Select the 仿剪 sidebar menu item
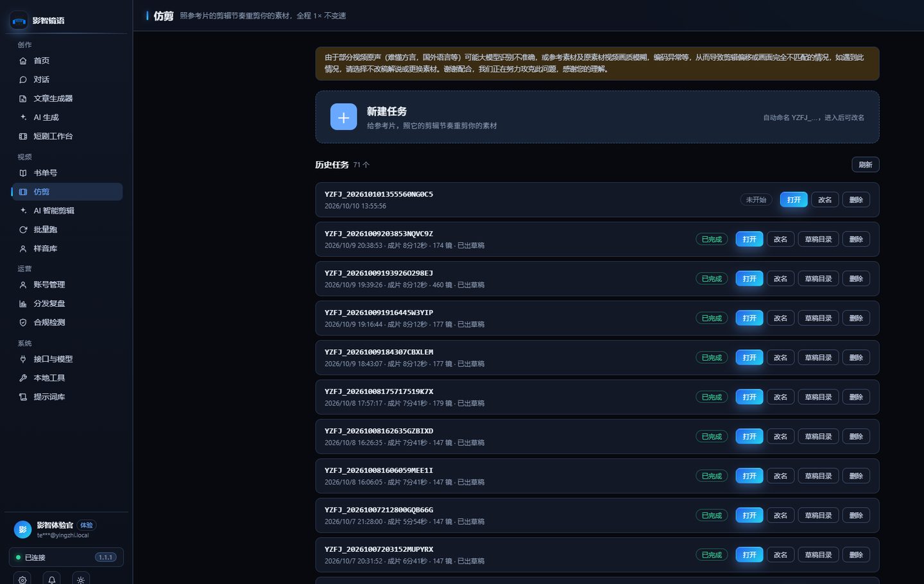The width and height of the screenshot is (924, 584). [x=67, y=192]
